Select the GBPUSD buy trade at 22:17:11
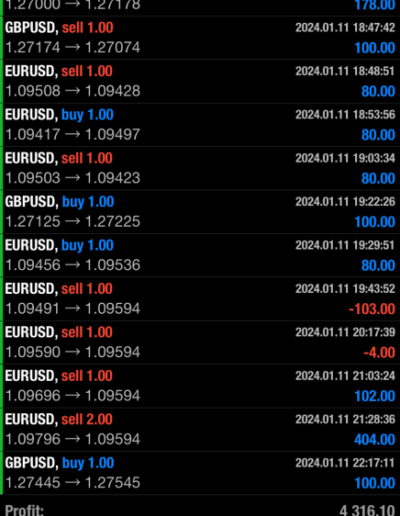 pyautogui.click(x=200, y=473)
